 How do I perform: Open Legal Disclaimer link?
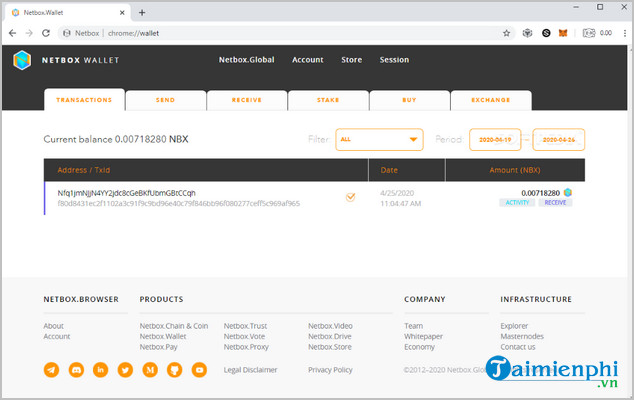pyautogui.click(x=250, y=370)
